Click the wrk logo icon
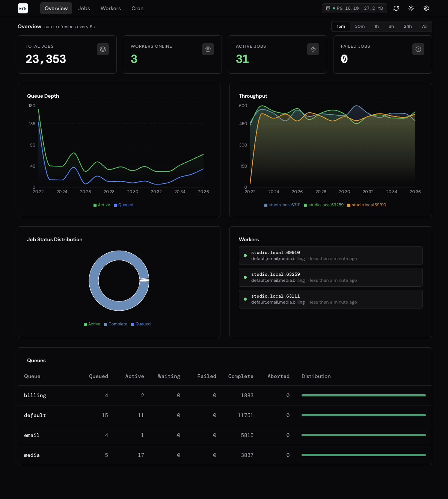Image resolution: width=448 pixels, height=499 pixels. [23, 8]
